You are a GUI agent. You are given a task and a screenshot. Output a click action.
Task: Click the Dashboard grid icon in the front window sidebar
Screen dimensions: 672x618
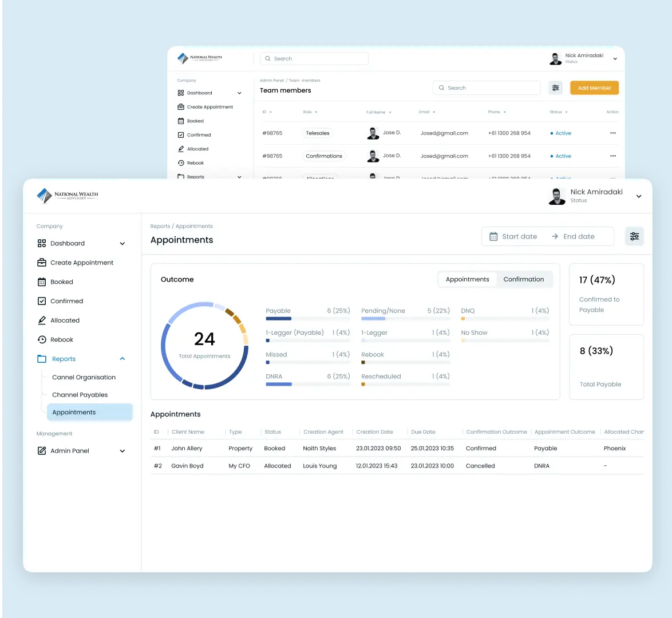(x=42, y=243)
